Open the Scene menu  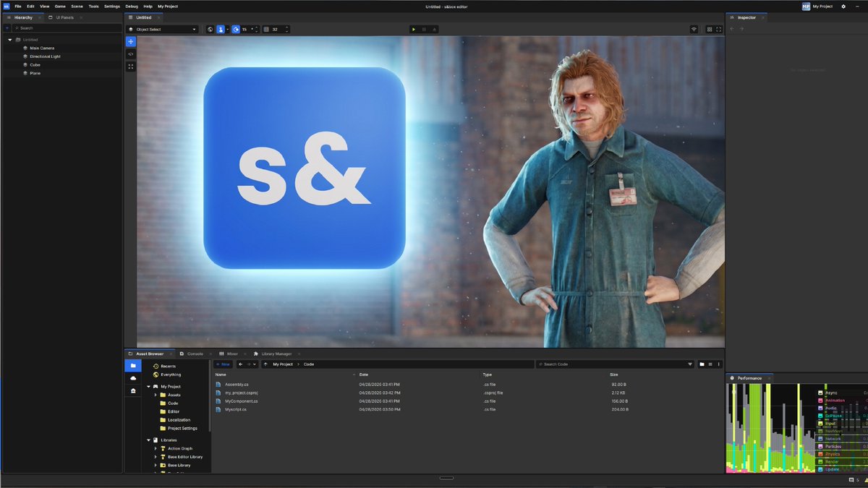(x=77, y=6)
